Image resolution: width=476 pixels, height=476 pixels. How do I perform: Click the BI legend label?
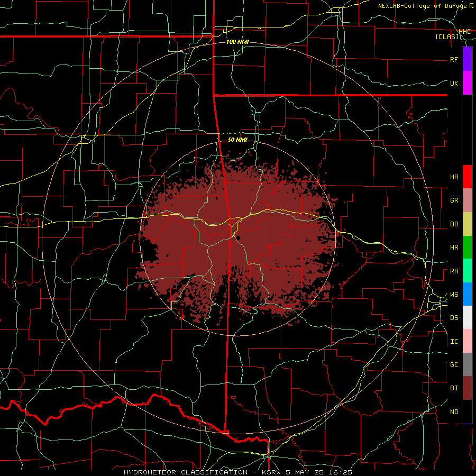[454, 388]
